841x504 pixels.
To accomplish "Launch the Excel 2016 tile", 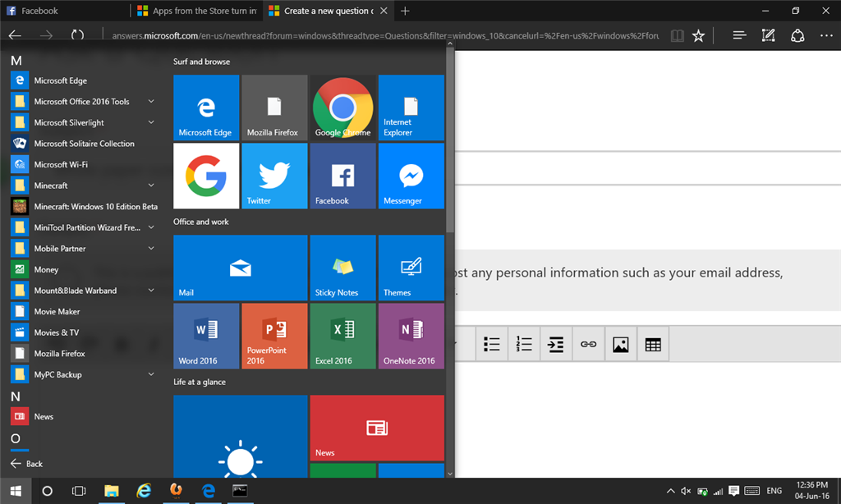I will 342,336.
